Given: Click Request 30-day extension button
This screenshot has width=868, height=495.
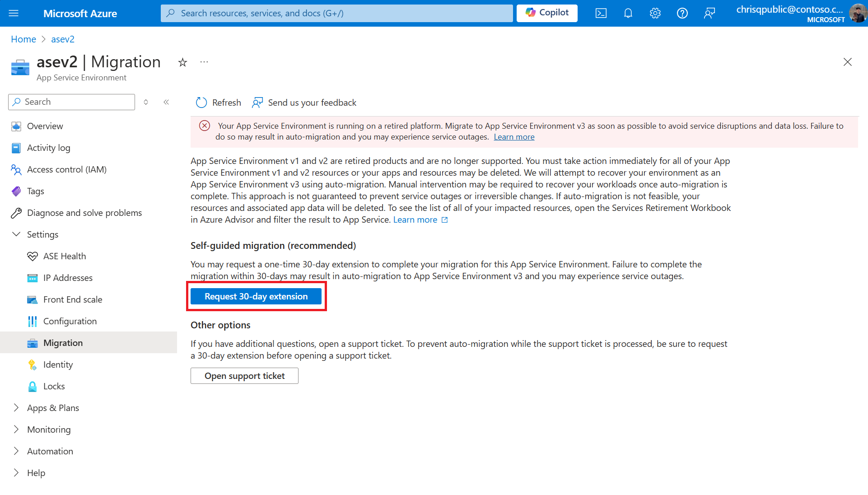Looking at the screenshot, I should point(257,296).
